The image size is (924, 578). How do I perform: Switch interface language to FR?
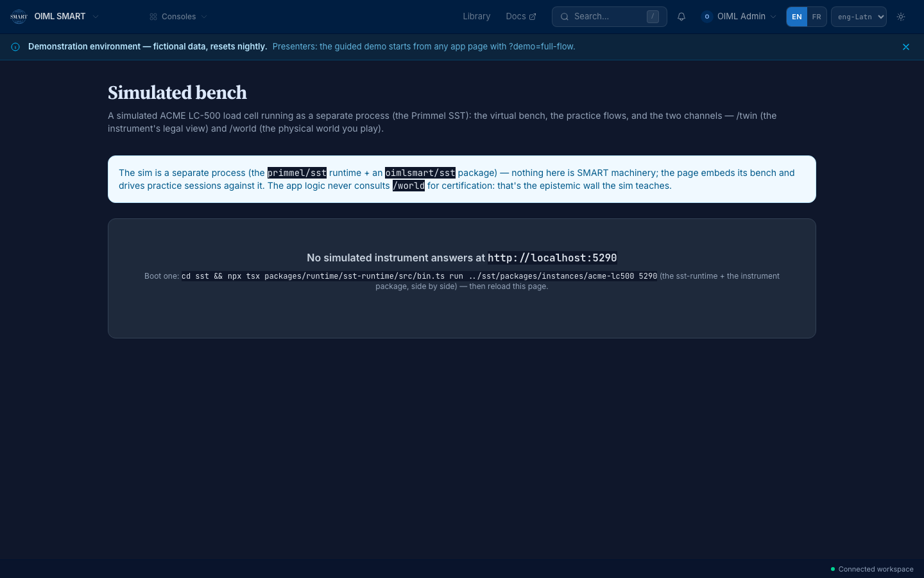tap(817, 17)
